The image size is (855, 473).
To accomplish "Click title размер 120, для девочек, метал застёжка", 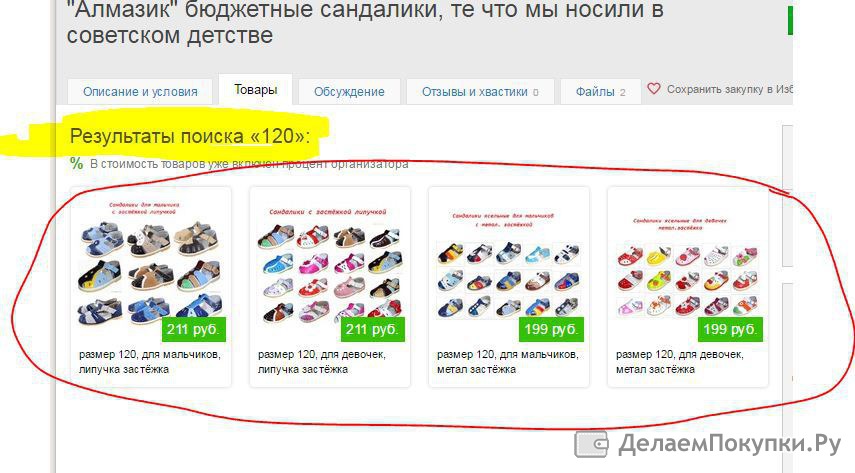I will coord(680,362).
